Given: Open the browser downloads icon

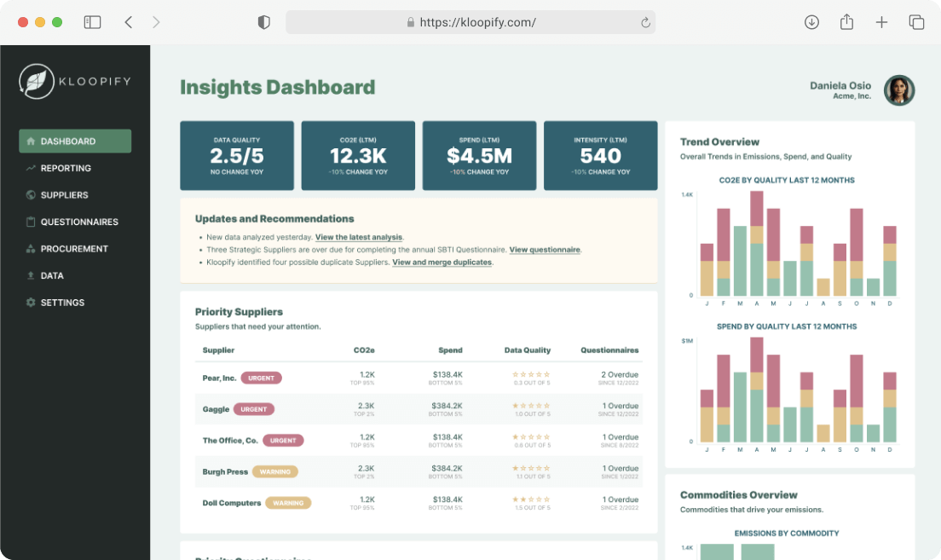Looking at the screenshot, I should (x=811, y=22).
